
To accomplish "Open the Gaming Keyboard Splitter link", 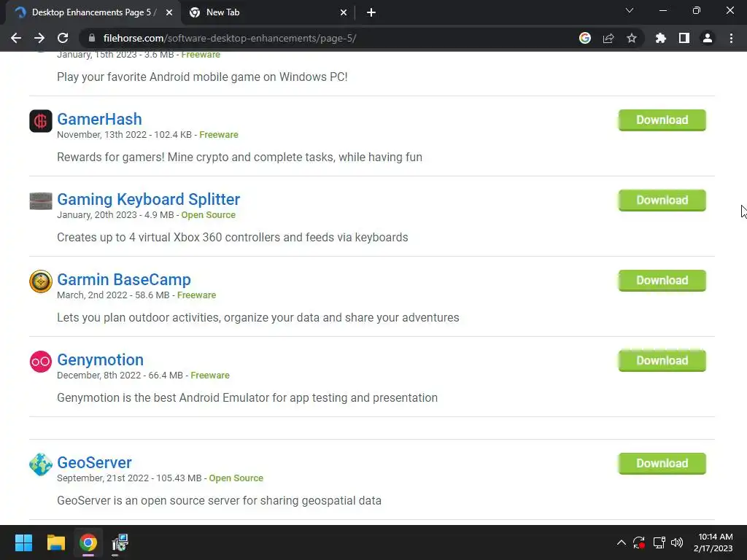I will (148, 199).
